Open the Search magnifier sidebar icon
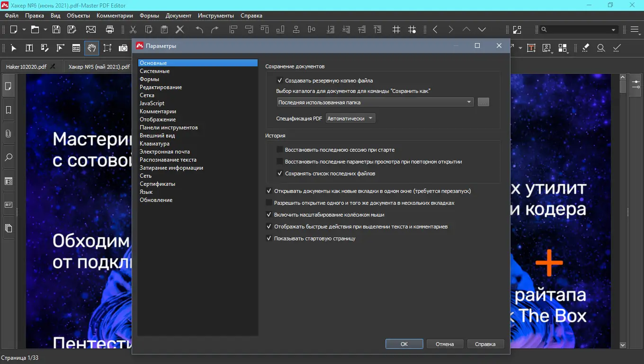This screenshot has width=644, height=364. click(8, 157)
